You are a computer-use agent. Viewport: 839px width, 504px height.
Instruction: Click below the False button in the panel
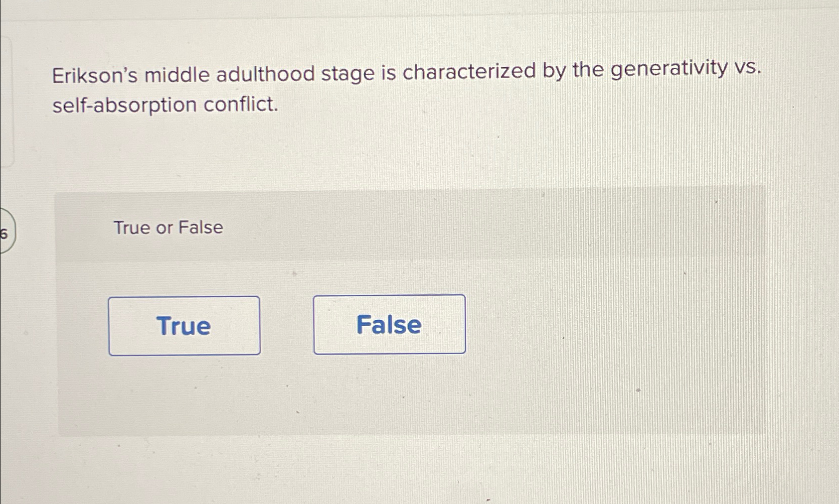389,393
